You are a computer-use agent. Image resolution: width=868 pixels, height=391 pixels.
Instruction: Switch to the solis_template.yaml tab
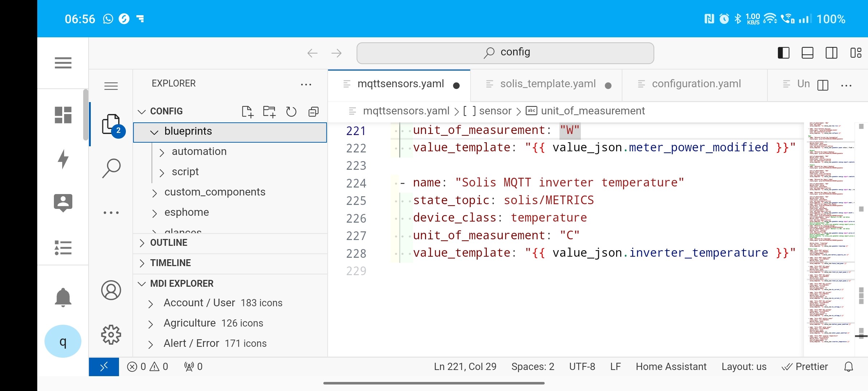(x=547, y=84)
